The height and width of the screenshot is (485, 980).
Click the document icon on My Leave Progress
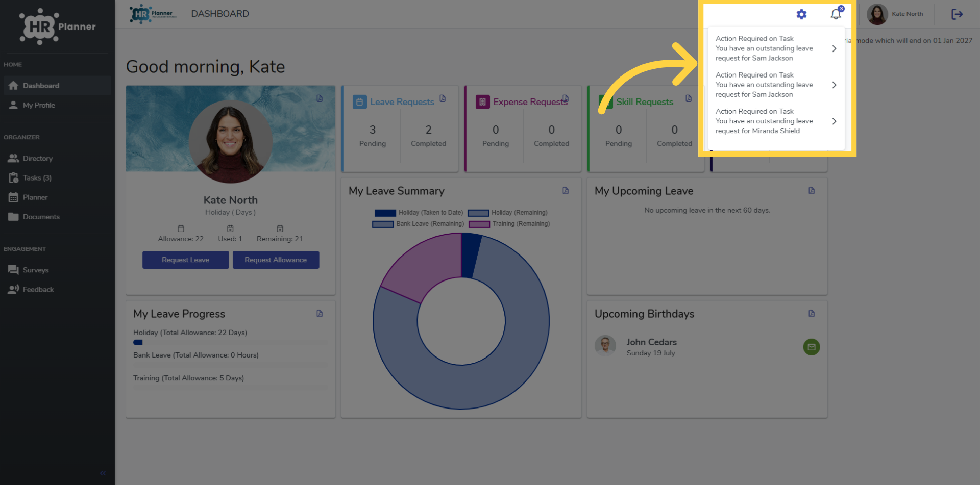(320, 314)
